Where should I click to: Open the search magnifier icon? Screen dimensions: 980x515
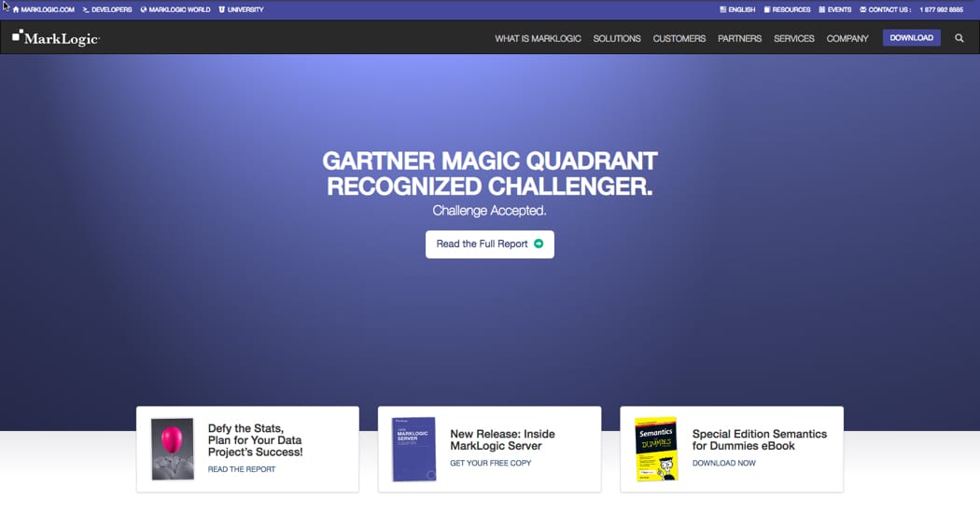coord(959,38)
